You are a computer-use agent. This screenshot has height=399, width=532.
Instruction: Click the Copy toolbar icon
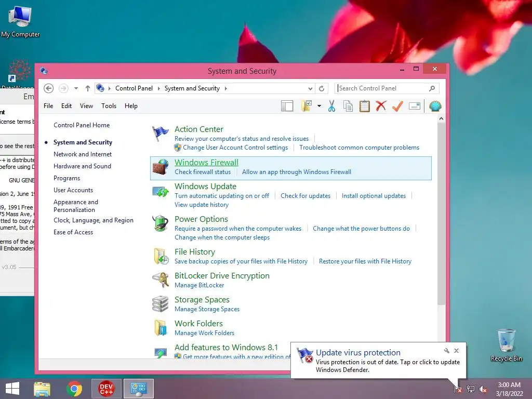click(x=348, y=106)
